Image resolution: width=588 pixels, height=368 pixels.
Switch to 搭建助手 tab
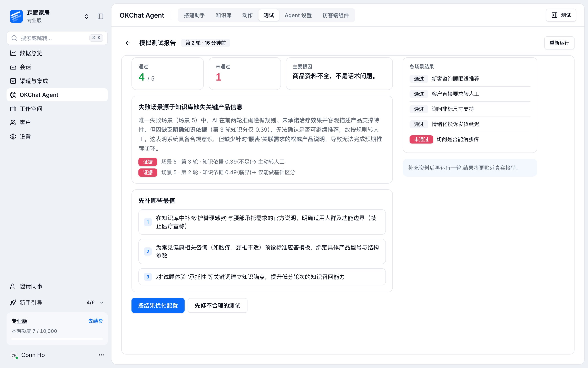pyautogui.click(x=194, y=15)
